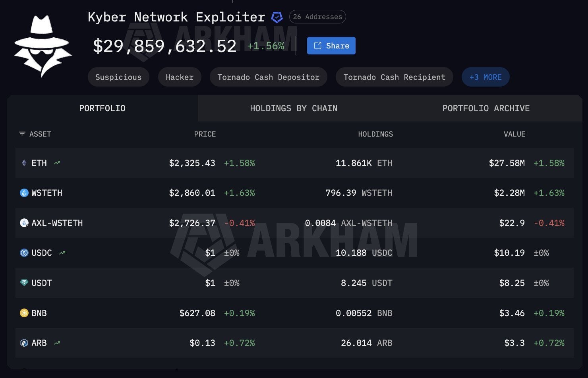Click the trend arrow next to USDC
Screen dimensions: 588x378
[x=62, y=252]
